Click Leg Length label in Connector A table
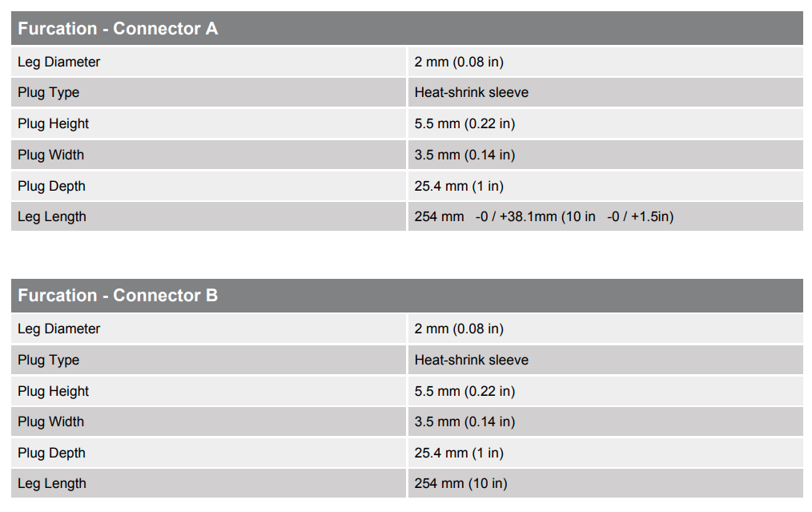The width and height of the screenshot is (812, 512). (x=52, y=216)
